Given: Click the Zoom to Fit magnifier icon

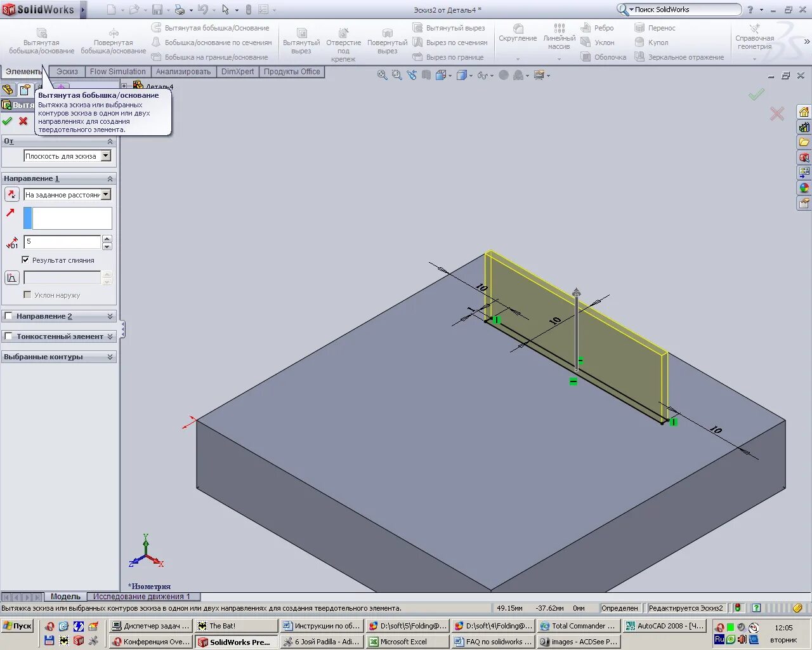Looking at the screenshot, I should pos(382,75).
